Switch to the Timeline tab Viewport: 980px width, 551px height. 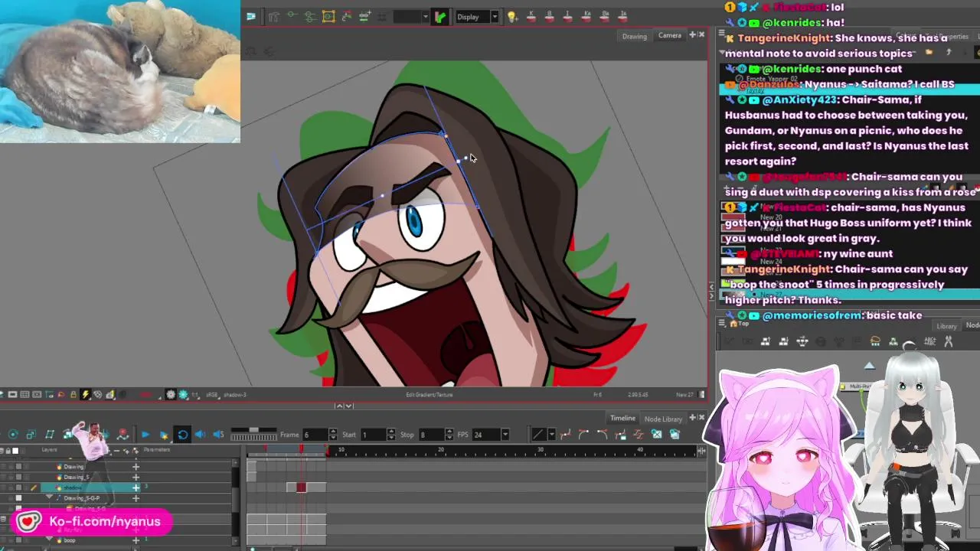pyautogui.click(x=622, y=418)
